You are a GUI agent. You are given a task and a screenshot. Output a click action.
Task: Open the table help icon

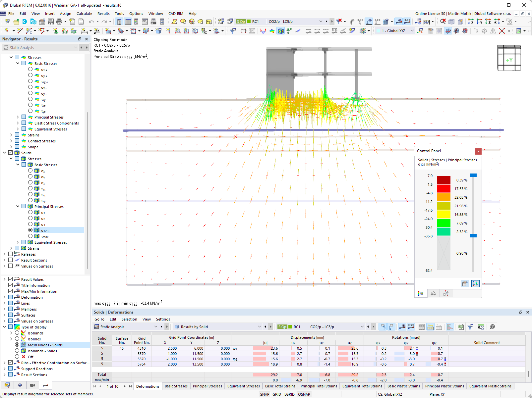tap(493, 327)
